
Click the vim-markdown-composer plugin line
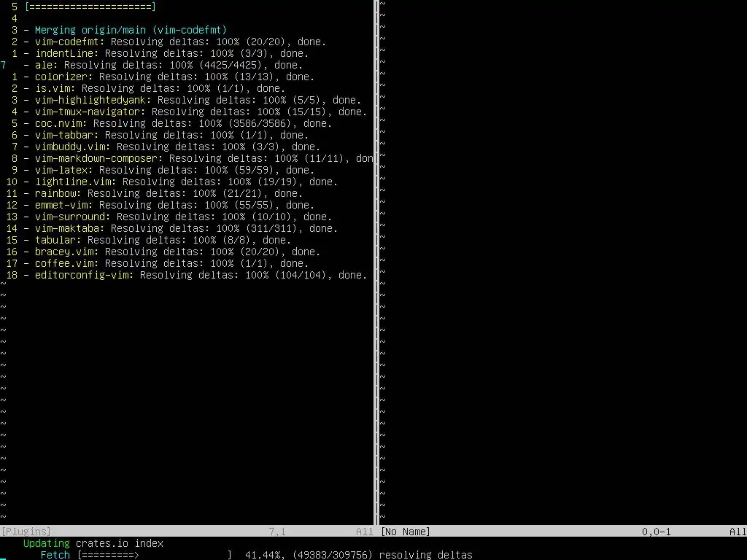[x=198, y=158]
